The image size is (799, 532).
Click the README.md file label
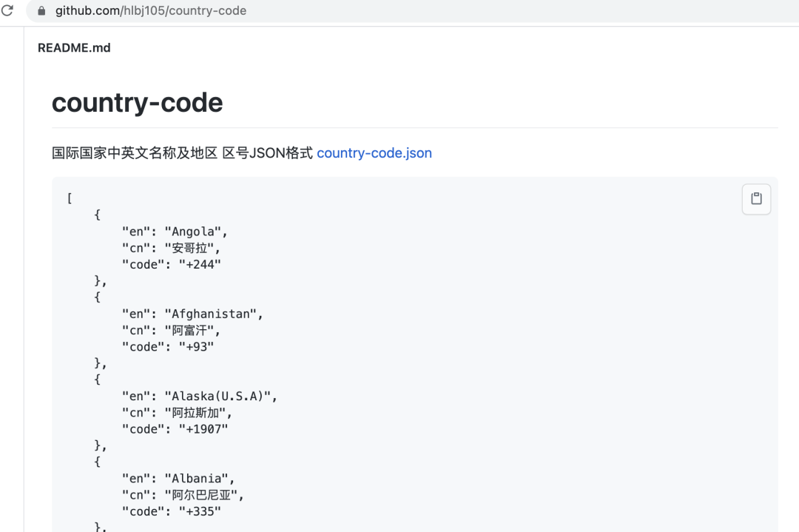(x=74, y=47)
